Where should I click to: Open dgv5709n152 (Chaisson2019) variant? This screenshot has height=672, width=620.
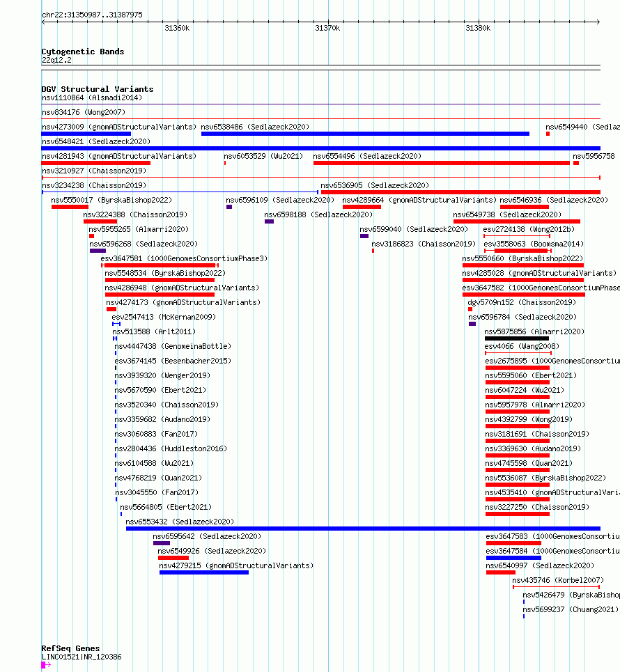tap(522, 302)
